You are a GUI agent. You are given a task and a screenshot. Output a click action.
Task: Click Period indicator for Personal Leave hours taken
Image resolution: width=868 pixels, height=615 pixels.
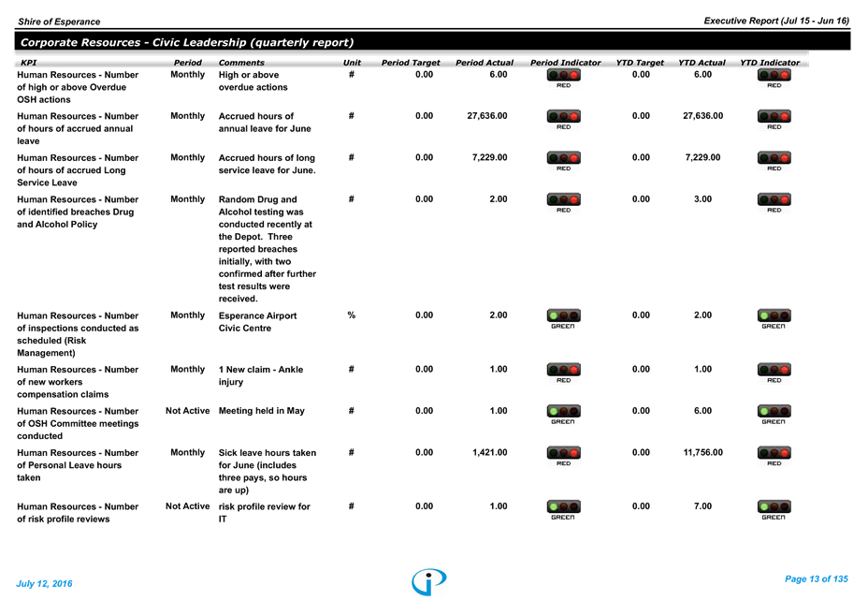click(563, 456)
